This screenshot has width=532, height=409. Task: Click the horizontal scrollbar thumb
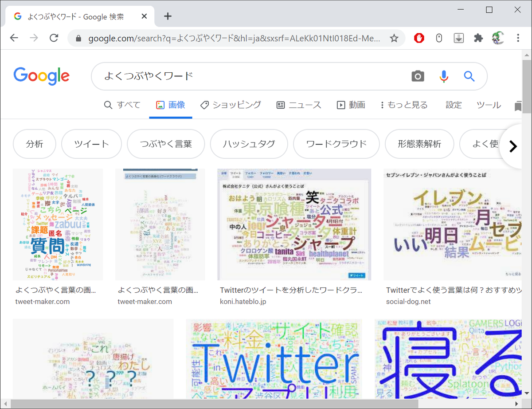[x=214, y=404]
